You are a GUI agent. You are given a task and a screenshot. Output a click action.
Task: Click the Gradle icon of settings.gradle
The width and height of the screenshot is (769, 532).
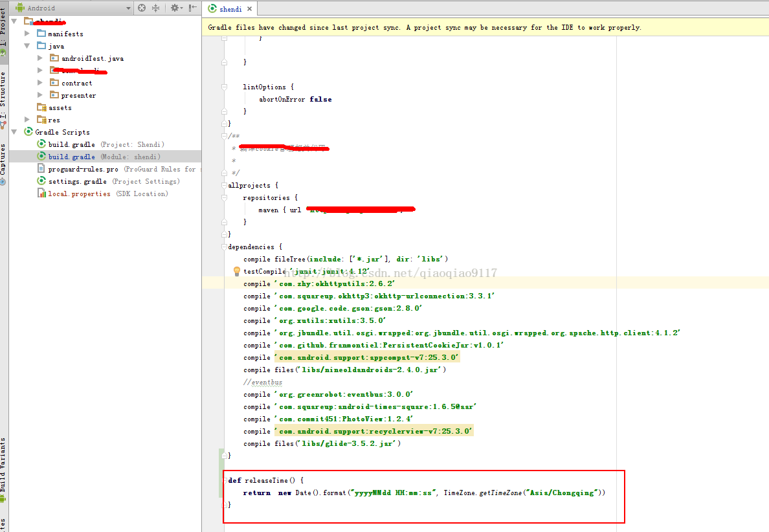tap(41, 181)
